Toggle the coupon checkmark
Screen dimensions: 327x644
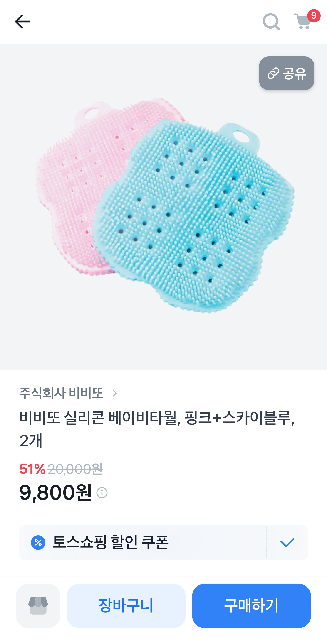(x=287, y=543)
